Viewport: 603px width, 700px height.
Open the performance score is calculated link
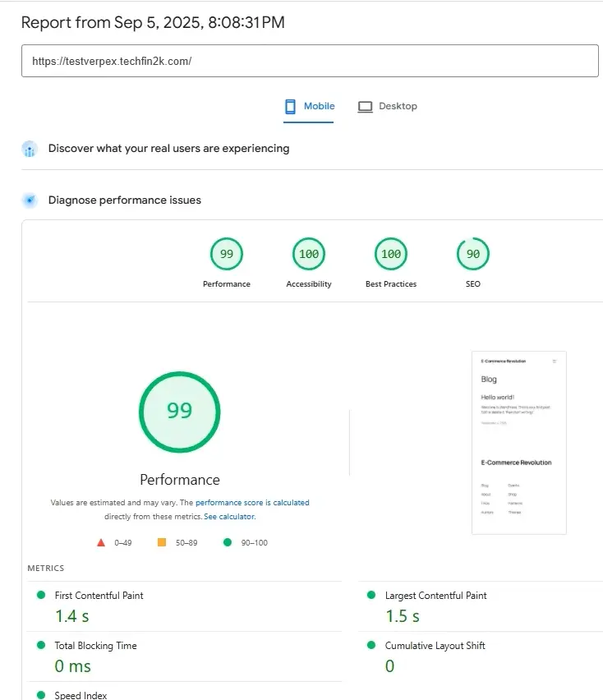252,503
